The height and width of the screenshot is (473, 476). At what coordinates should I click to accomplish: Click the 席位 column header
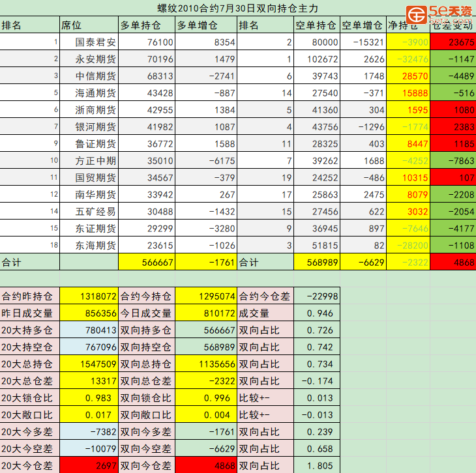click(88, 25)
